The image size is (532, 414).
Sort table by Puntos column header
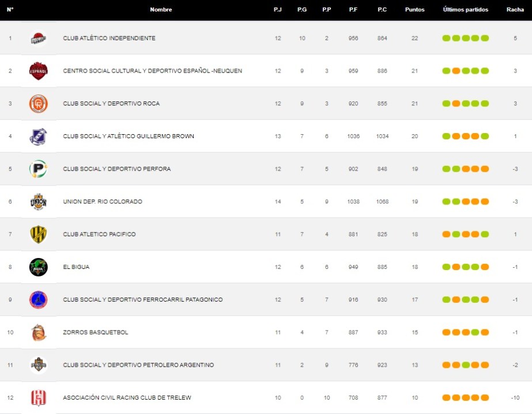click(414, 10)
